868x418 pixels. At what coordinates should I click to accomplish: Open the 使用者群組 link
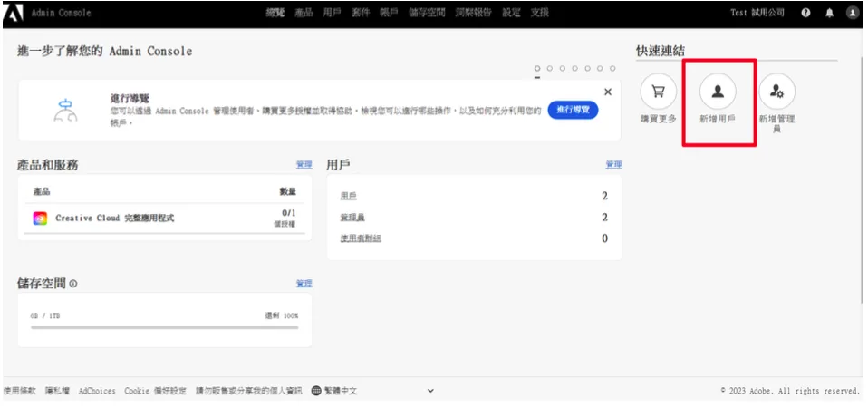click(361, 238)
